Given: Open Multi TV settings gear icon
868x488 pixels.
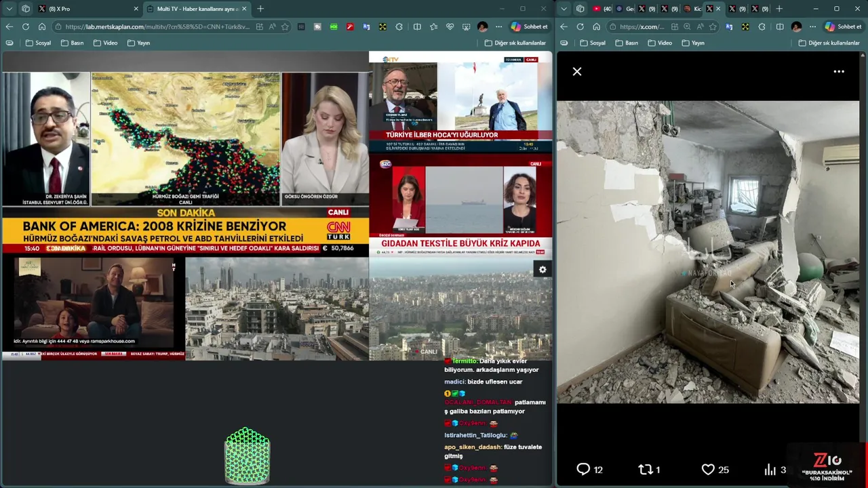Looking at the screenshot, I should pyautogui.click(x=542, y=270).
